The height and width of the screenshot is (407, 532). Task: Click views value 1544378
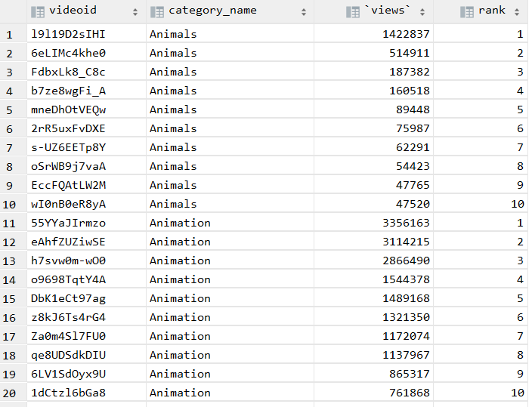pos(406,279)
